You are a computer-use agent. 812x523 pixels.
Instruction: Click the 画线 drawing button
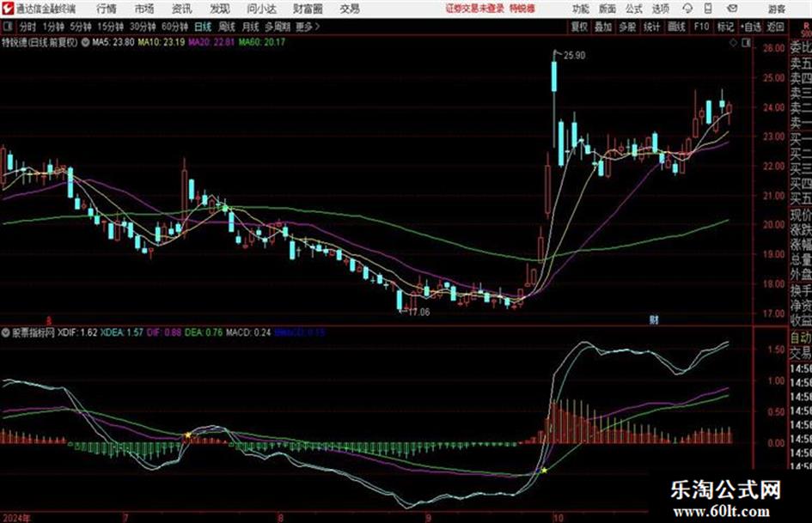(x=676, y=27)
